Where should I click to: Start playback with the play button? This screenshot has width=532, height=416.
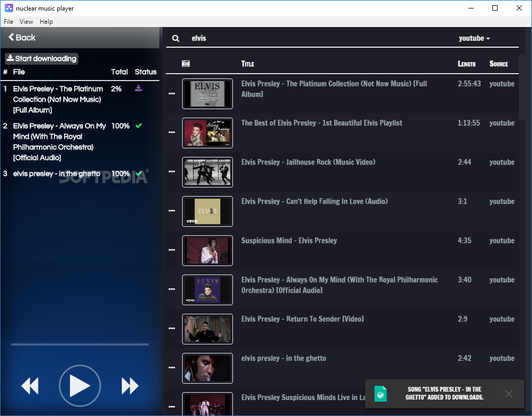[x=80, y=386]
